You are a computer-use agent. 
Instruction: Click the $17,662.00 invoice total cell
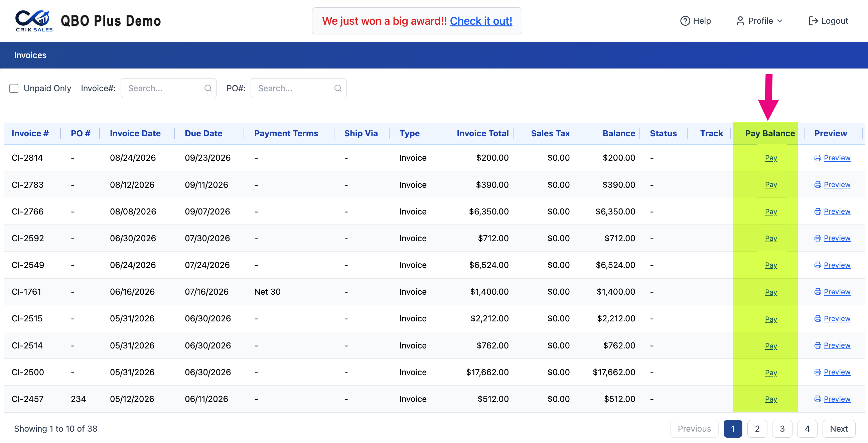point(487,372)
